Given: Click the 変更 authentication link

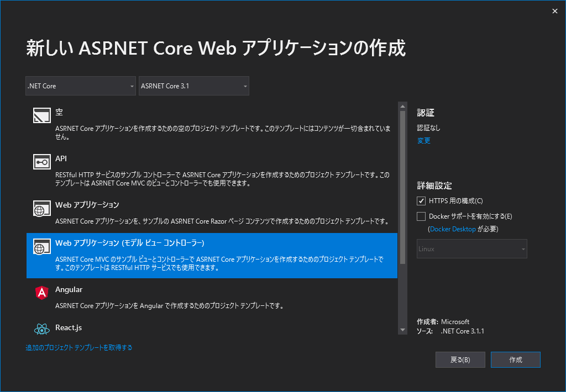Looking at the screenshot, I should point(424,141).
